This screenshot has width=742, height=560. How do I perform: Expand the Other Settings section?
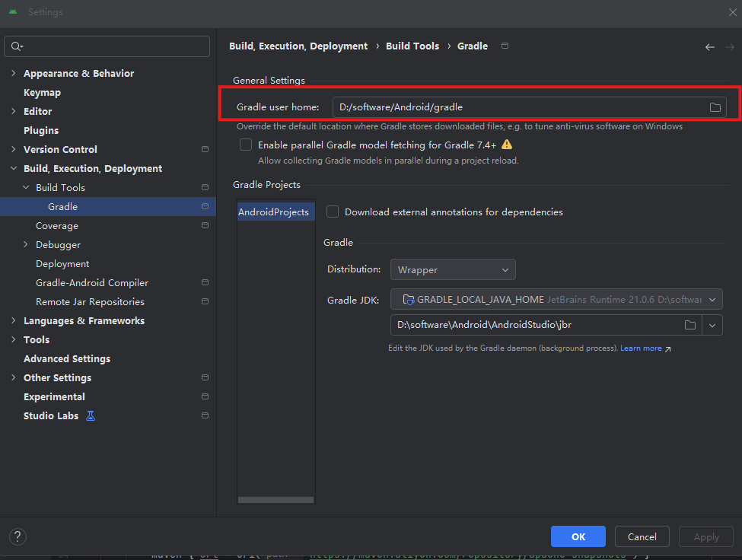13,377
